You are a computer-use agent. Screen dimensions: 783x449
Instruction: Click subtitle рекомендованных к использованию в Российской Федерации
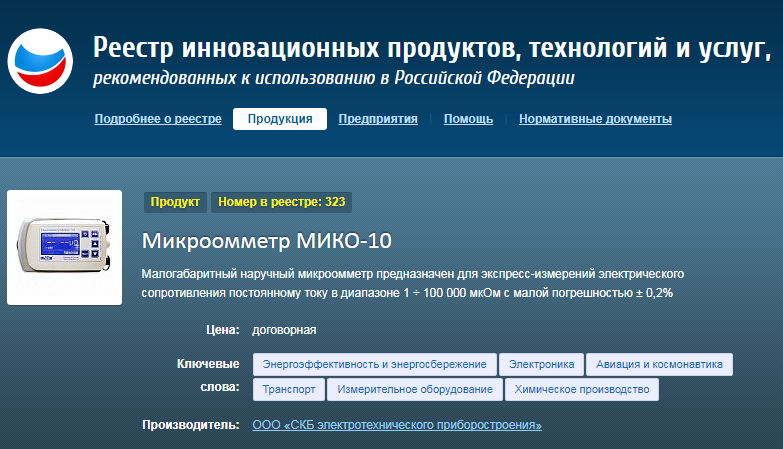(334, 78)
